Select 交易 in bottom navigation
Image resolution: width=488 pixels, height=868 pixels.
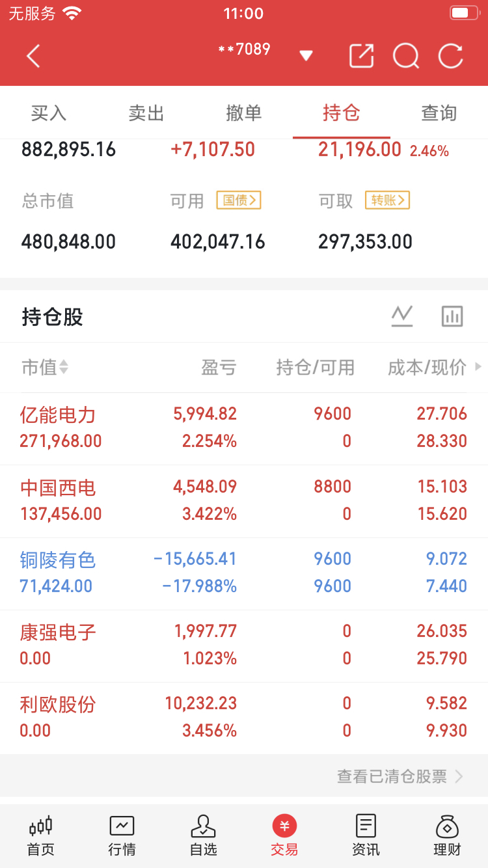point(284,835)
